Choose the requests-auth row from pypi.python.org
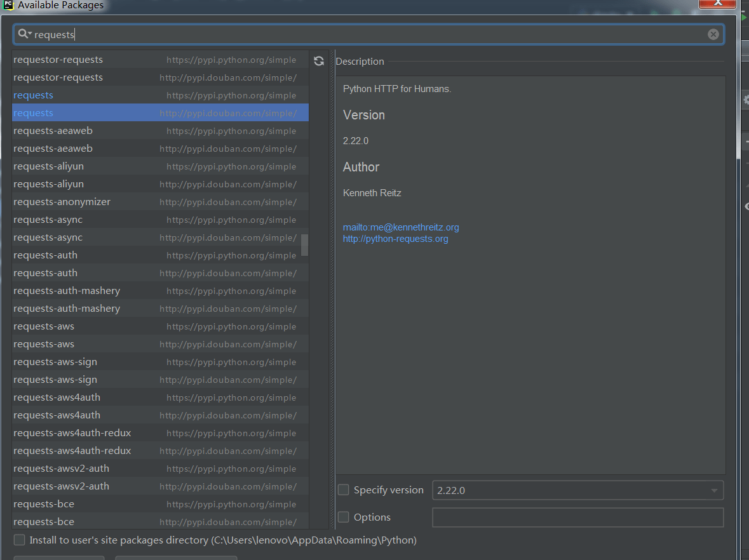The height and width of the screenshot is (560, 749). point(161,255)
